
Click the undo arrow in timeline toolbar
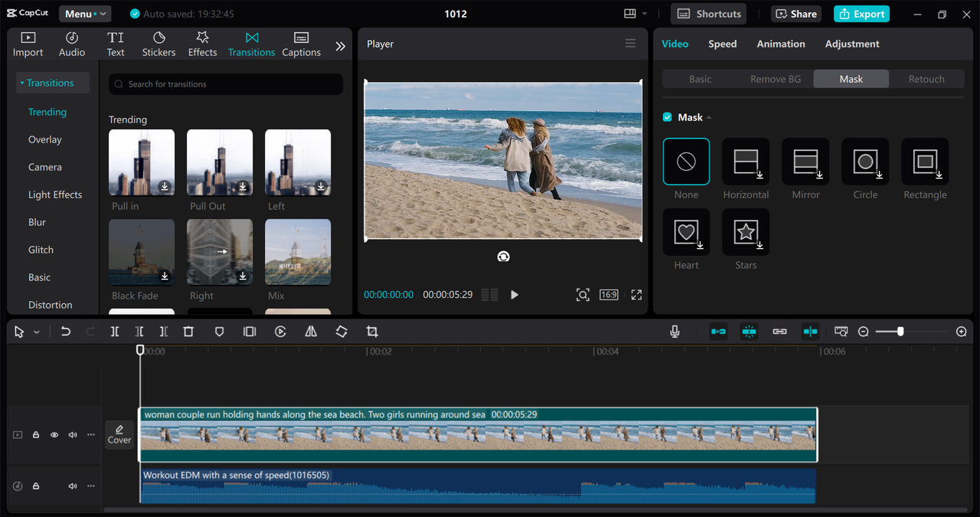[x=66, y=332]
